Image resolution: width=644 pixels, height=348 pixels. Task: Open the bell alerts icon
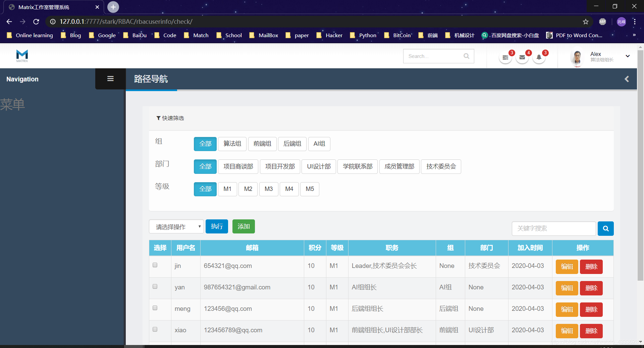pos(539,57)
